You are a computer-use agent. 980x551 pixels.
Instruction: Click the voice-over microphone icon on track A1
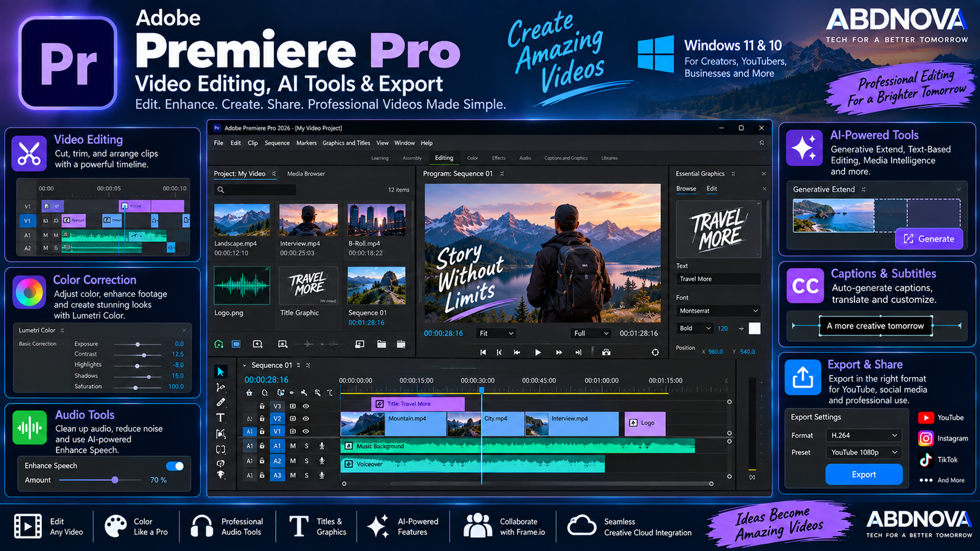[322, 446]
